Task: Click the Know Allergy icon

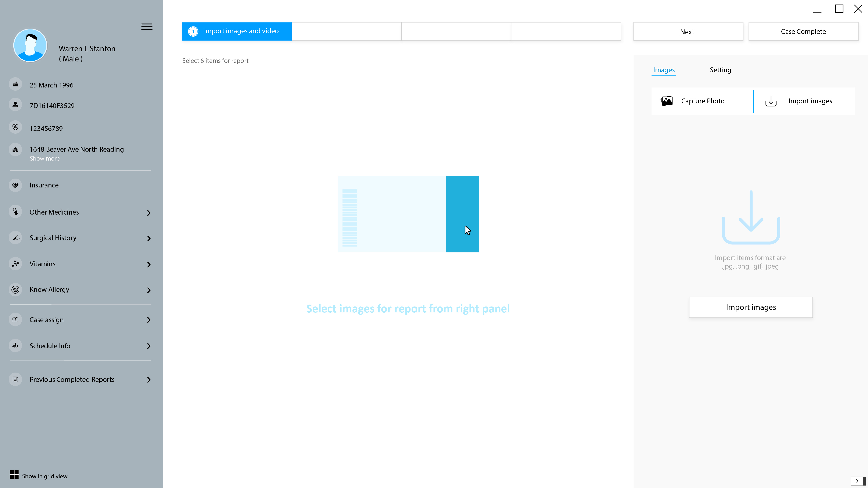Action: [15, 290]
